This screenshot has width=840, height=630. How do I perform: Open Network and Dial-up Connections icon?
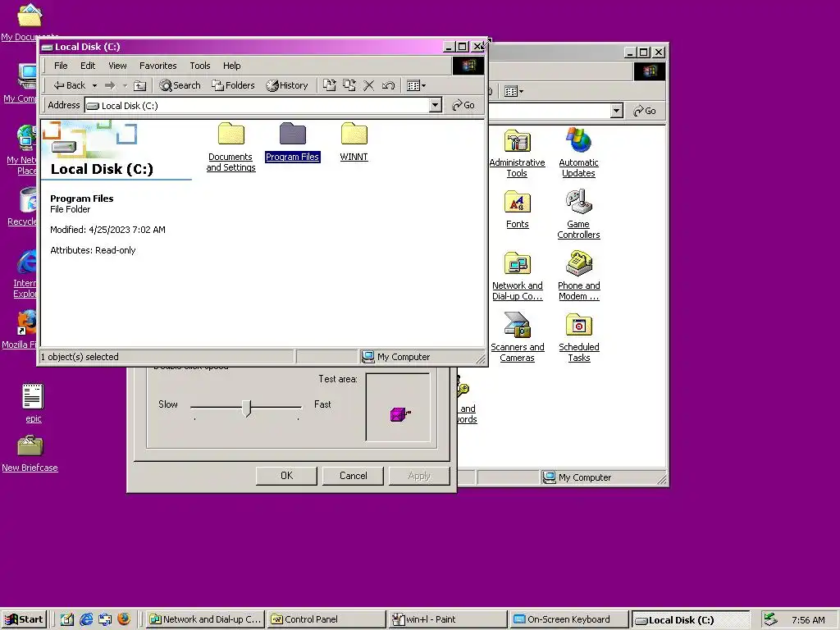tap(517, 276)
